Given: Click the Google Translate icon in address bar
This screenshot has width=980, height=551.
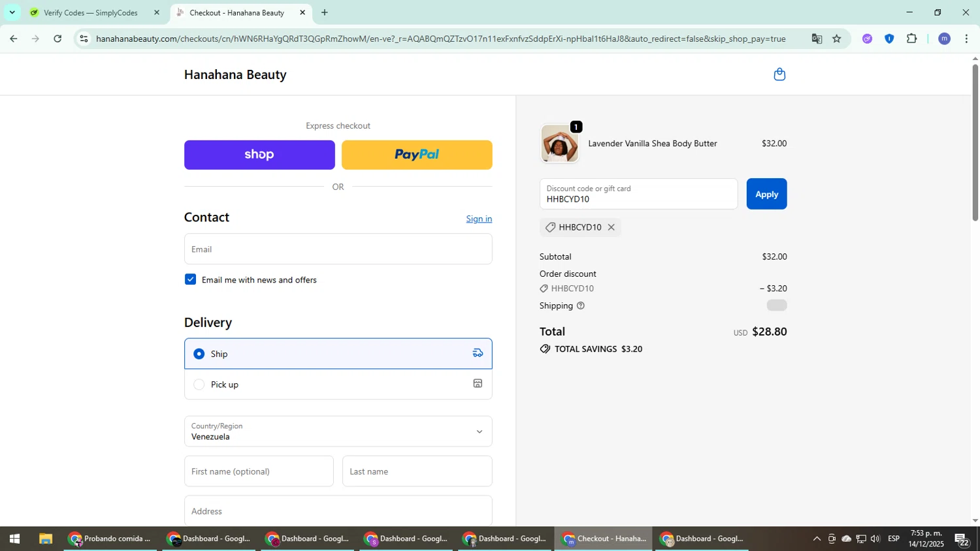Looking at the screenshot, I should tap(817, 39).
